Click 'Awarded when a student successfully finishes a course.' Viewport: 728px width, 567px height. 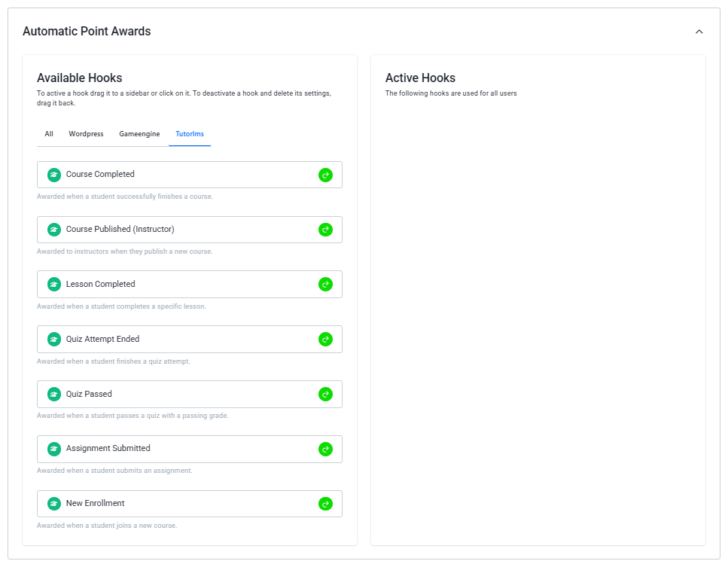coord(125,197)
